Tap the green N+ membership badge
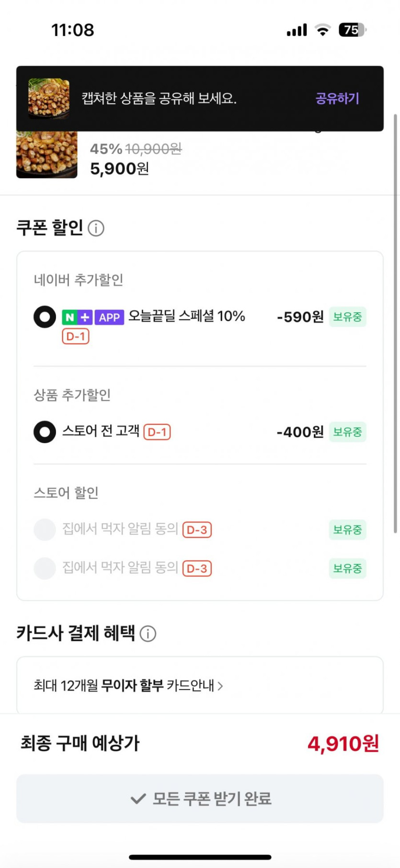This screenshot has width=400, height=868. pos(77,317)
